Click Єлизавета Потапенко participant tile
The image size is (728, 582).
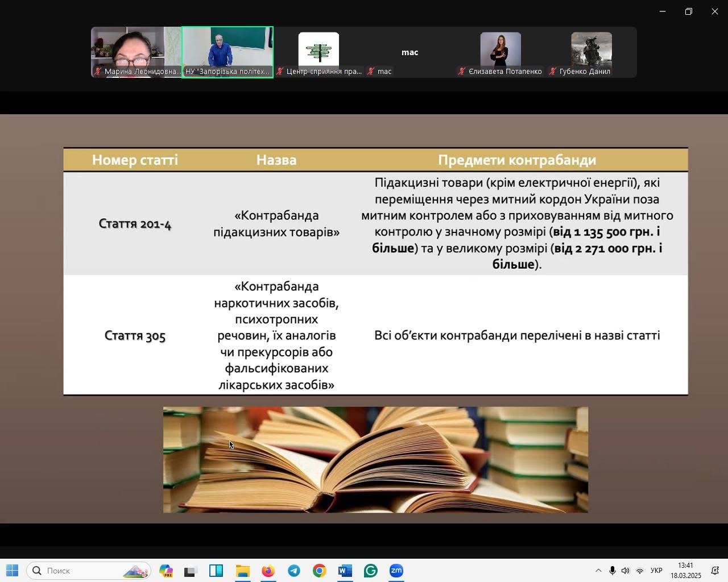500,52
